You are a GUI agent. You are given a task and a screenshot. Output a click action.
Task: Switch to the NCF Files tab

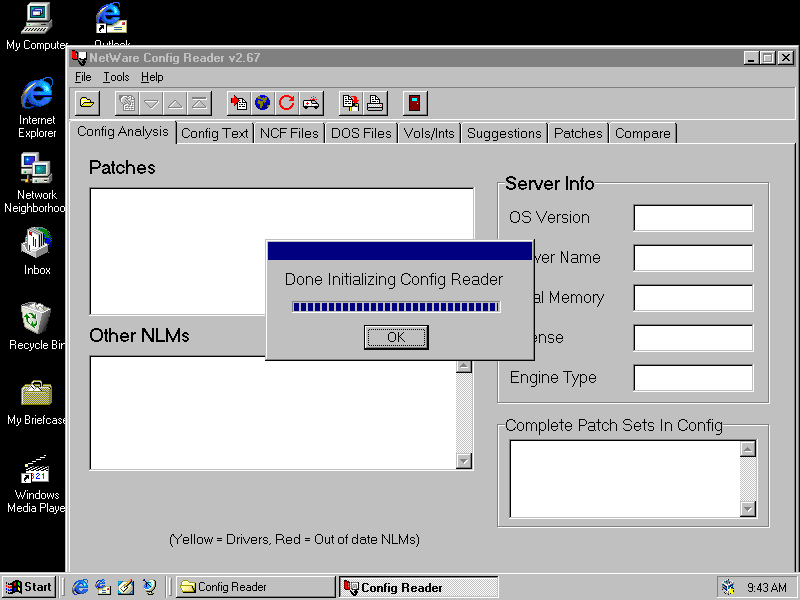click(x=289, y=133)
